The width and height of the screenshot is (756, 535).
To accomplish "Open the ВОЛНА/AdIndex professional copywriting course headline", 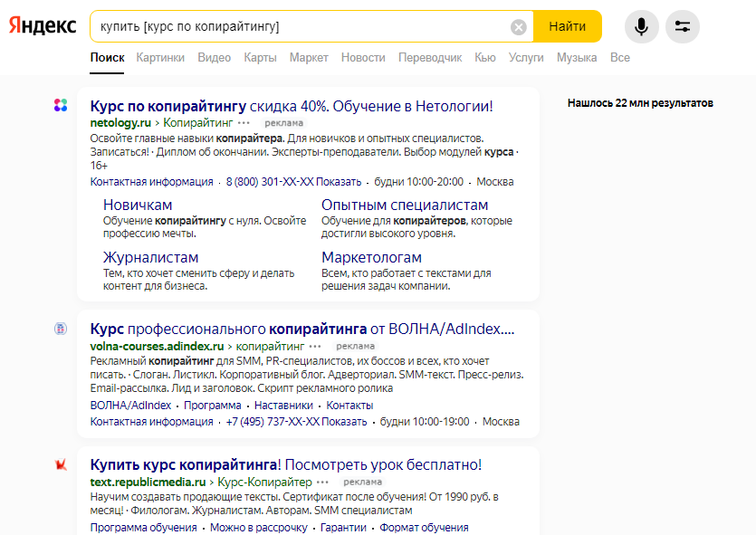I will 302,330.
